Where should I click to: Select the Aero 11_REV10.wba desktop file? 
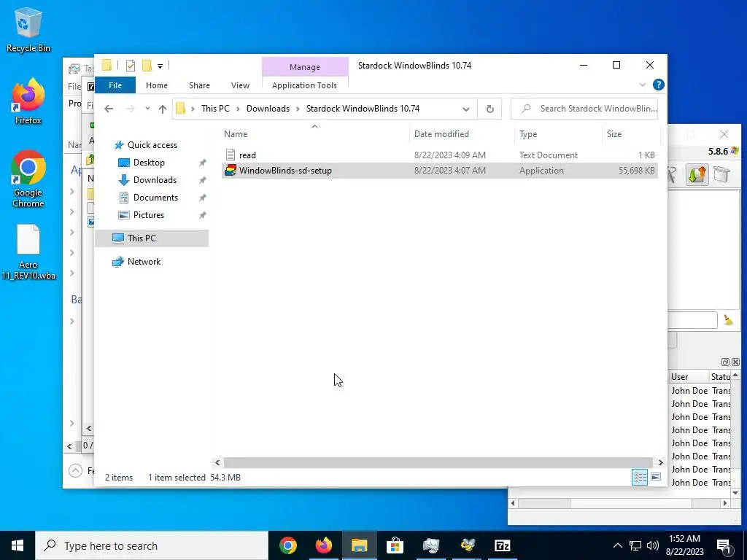pyautogui.click(x=28, y=252)
